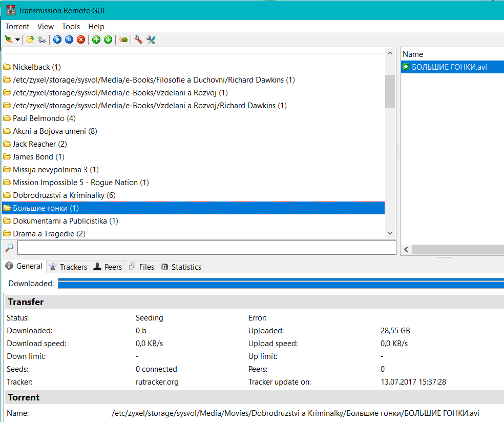504x422 pixels.
Task: Click the torrent list horizontal scroll left arrow
Action: (406, 250)
